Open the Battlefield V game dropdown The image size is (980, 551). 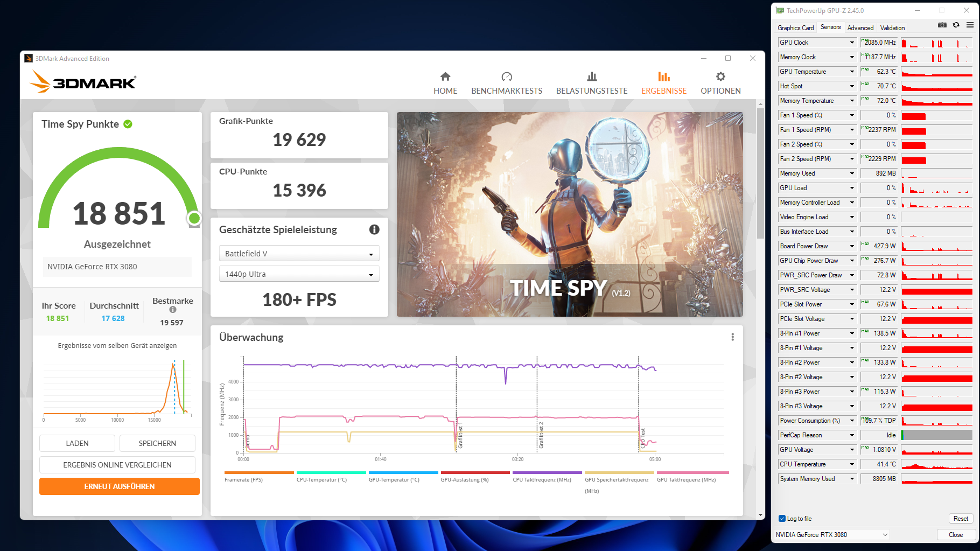point(299,254)
